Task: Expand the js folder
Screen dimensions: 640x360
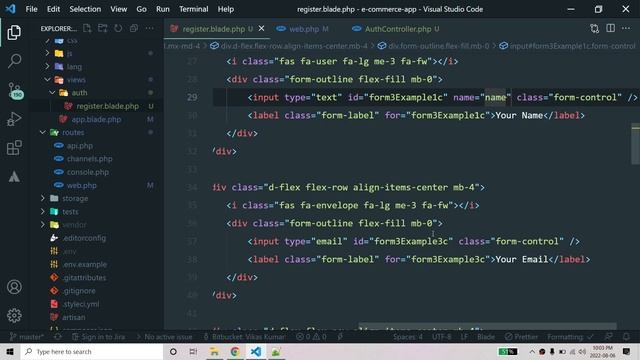Action: click(x=47, y=53)
